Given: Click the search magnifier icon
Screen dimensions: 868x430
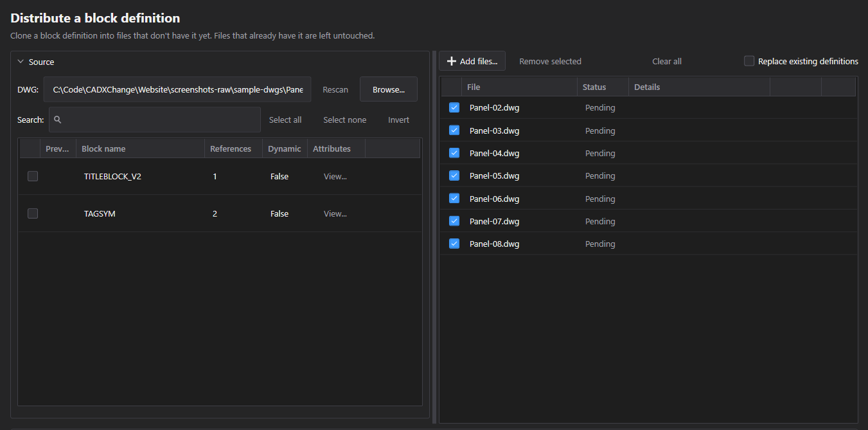Looking at the screenshot, I should [x=58, y=120].
